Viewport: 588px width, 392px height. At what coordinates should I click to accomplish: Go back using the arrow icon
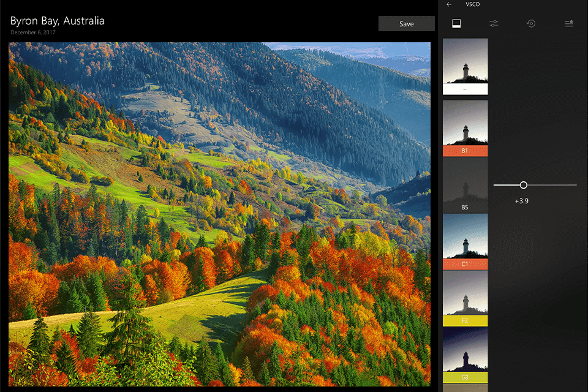pos(448,4)
